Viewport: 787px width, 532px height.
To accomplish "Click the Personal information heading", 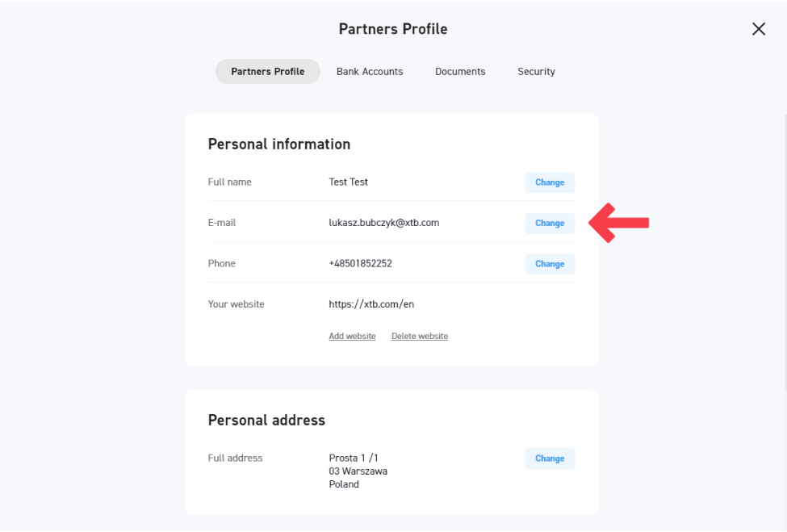I will point(279,145).
